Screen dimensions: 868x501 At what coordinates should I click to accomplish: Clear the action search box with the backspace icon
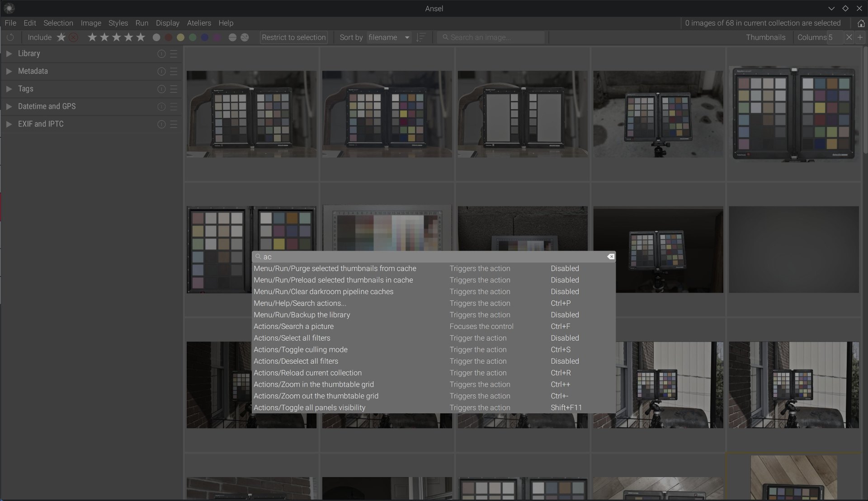611,257
